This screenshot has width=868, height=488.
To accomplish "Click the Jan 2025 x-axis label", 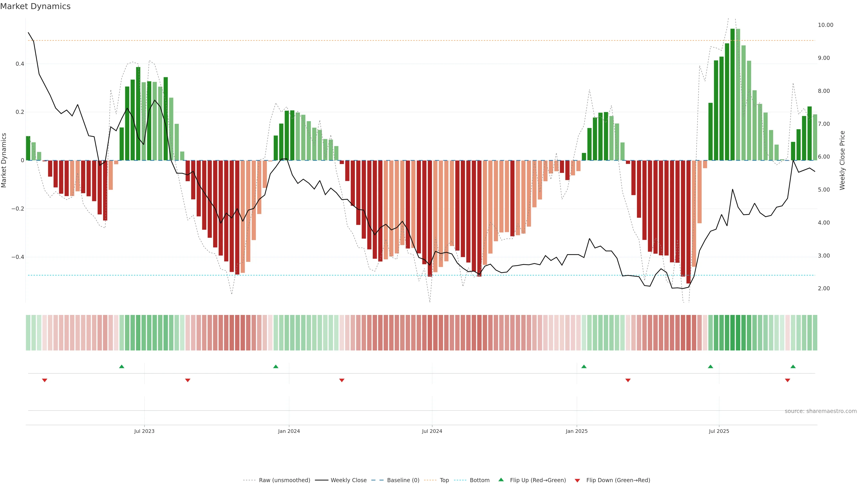I will point(577,431).
